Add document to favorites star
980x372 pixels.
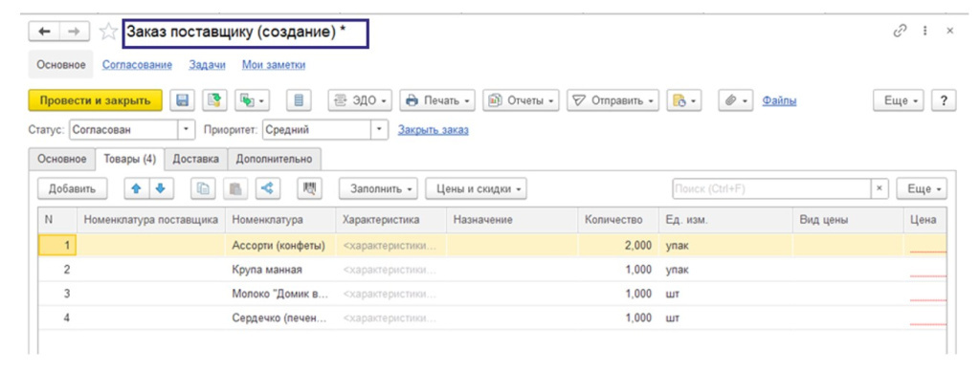[109, 32]
